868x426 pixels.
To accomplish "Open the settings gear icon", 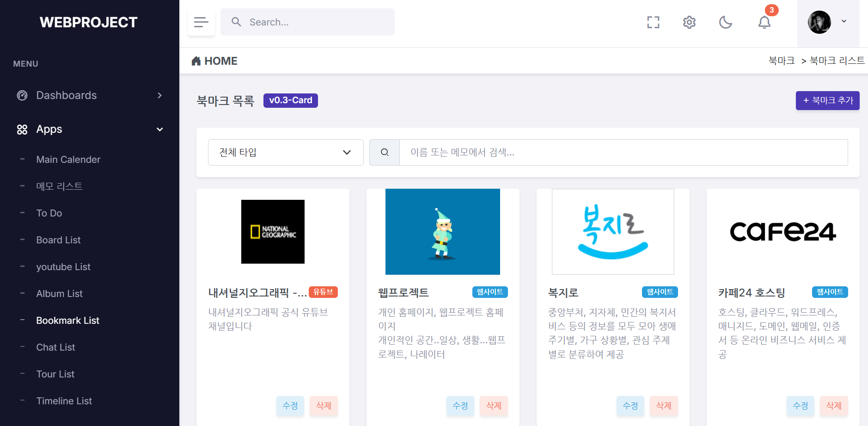I will click(x=689, y=22).
